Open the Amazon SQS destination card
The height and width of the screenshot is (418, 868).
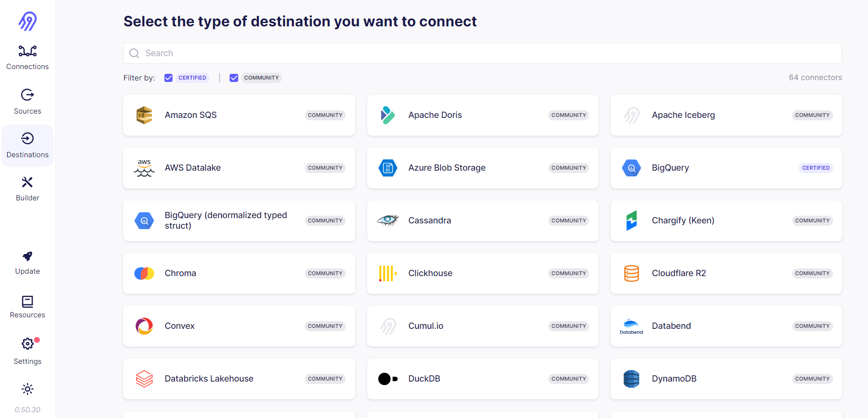click(x=239, y=115)
